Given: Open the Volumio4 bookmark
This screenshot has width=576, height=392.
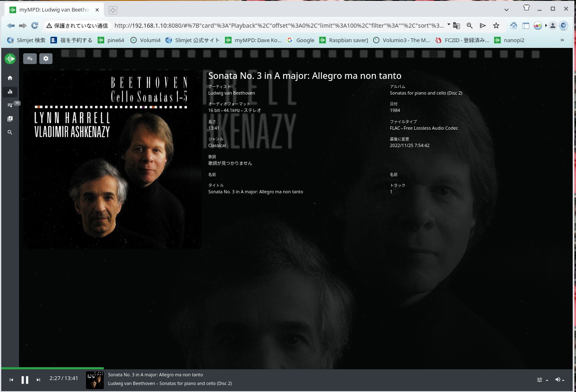Looking at the screenshot, I should coord(145,40).
